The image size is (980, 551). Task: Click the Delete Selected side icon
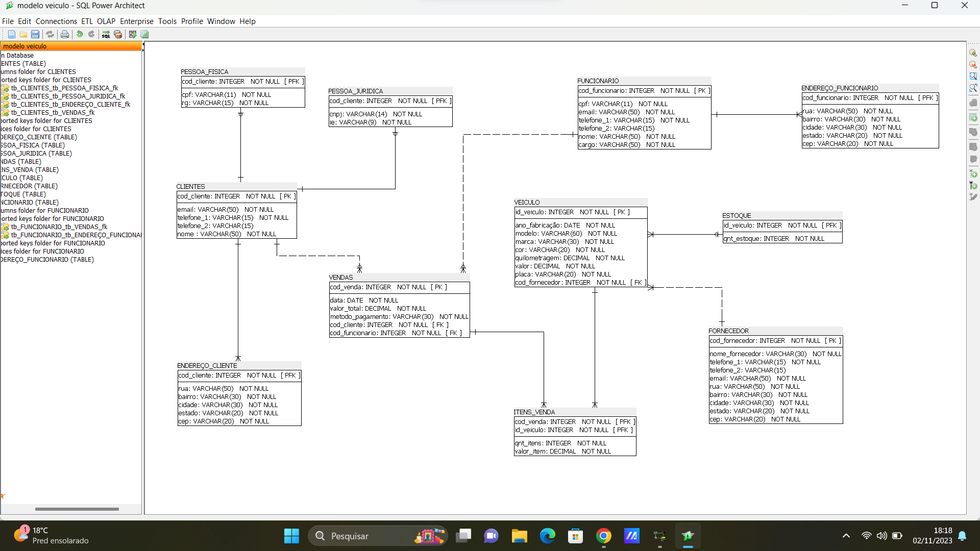pyautogui.click(x=973, y=103)
